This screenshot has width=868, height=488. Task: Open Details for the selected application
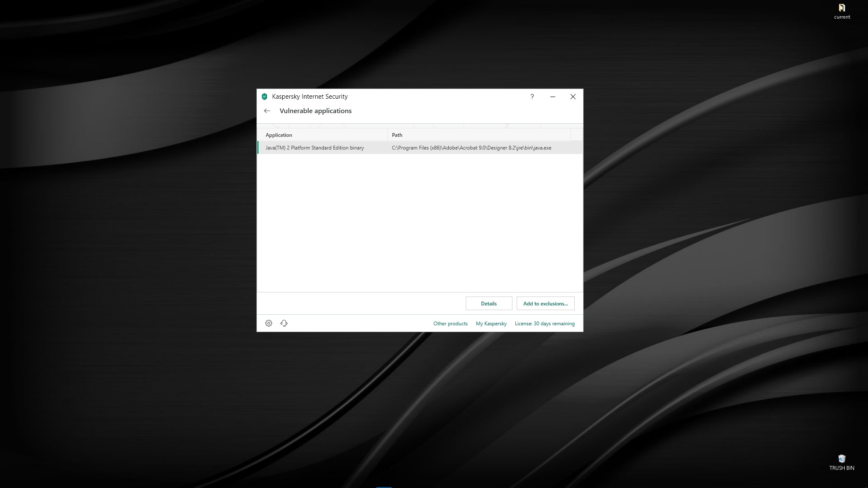pos(489,303)
